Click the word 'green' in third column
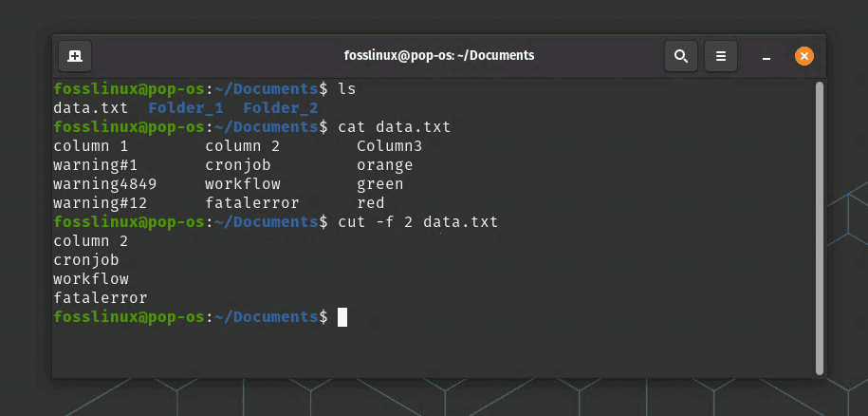This screenshot has height=416, width=868. tap(379, 184)
